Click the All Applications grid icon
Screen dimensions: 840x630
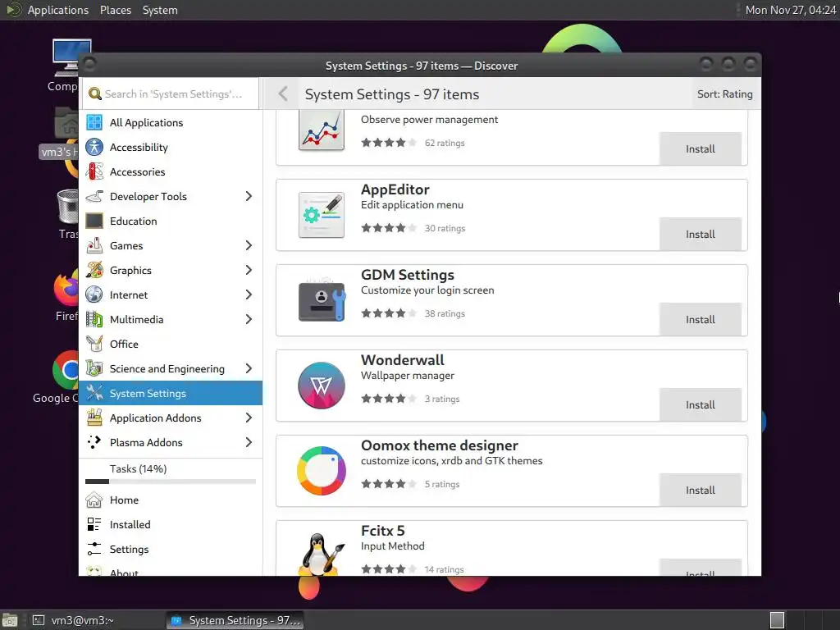[x=94, y=122]
